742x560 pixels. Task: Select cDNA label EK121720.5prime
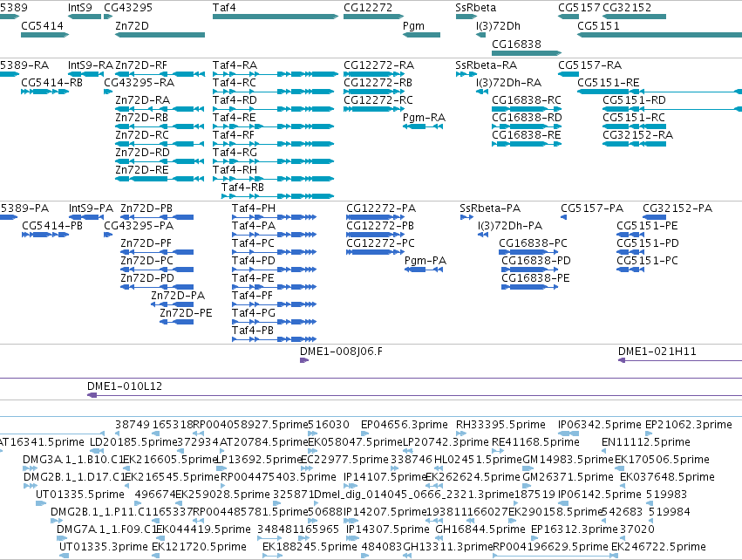pos(199,547)
